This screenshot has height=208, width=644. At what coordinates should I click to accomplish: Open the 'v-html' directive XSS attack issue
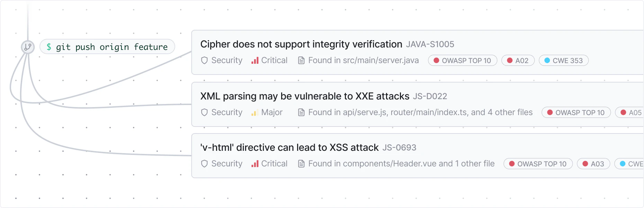pyautogui.click(x=289, y=148)
